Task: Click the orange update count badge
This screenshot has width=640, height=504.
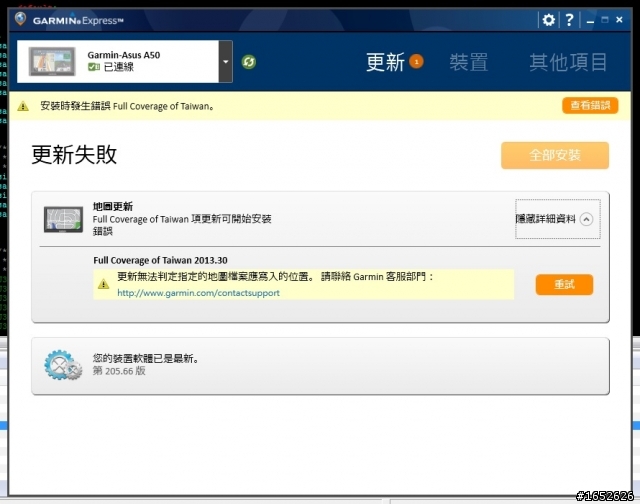Action: click(x=416, y=62)
